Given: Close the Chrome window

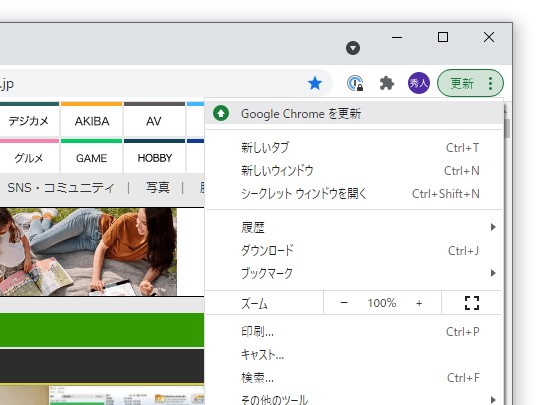Looking at the screenshot, I should point(489,37).
